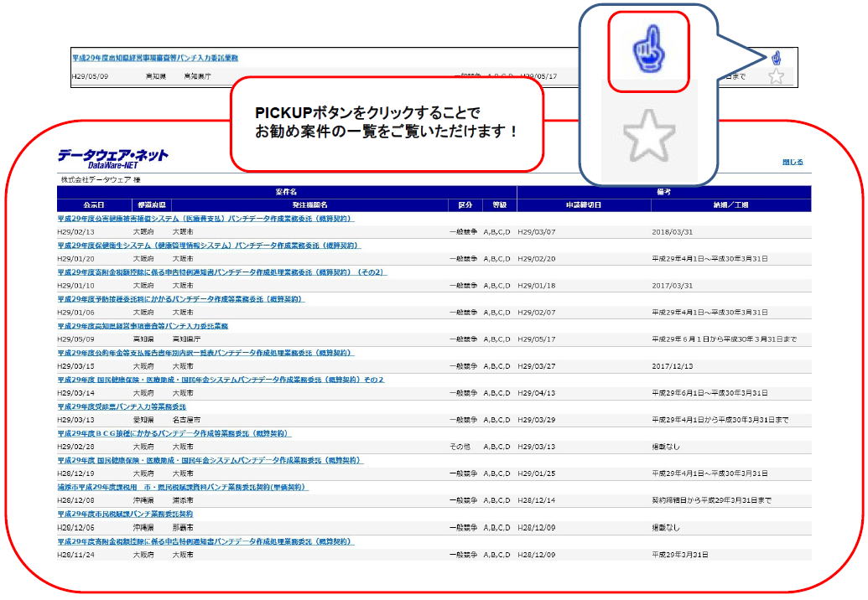This screenshot has width=868, height=600.
Task: Open 平成29年度高知県経営事項審査等 link in the top strip
Action: click(x=155, y=58)
